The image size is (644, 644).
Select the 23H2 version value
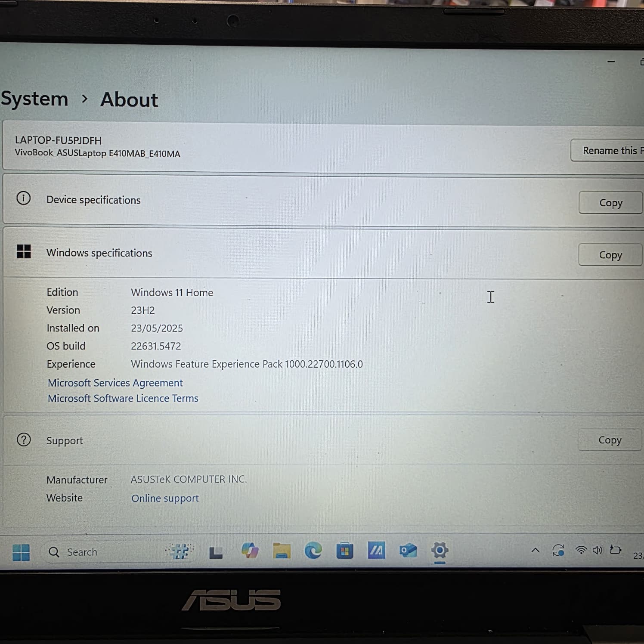click(142, 310)
